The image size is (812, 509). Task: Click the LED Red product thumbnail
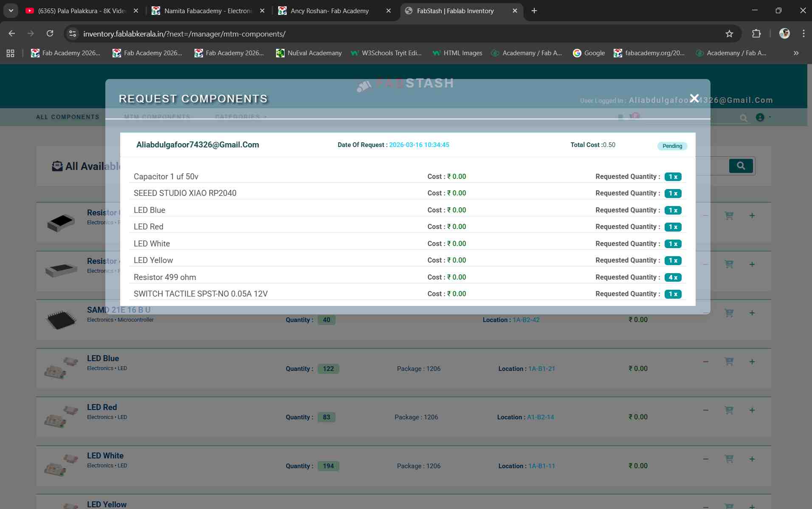(62, 417)
